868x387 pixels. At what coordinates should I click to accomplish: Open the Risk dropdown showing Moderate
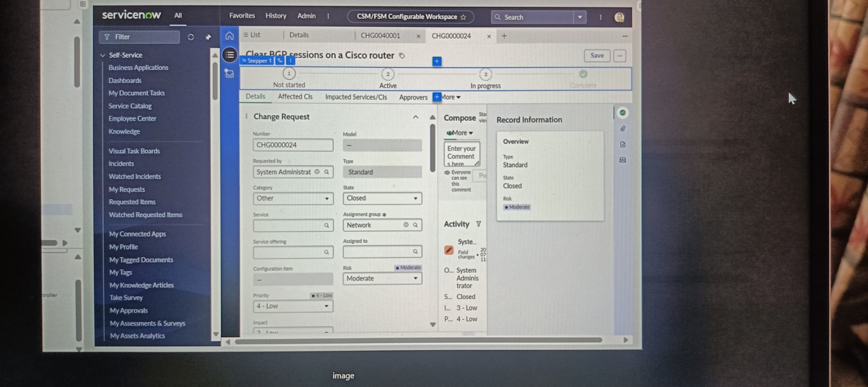tap(382, 279)
